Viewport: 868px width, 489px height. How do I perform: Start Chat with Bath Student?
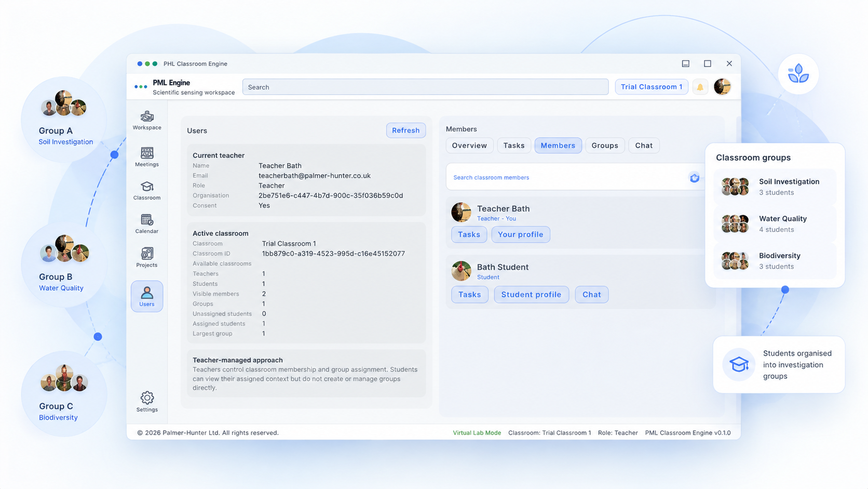tap(592, 295)
